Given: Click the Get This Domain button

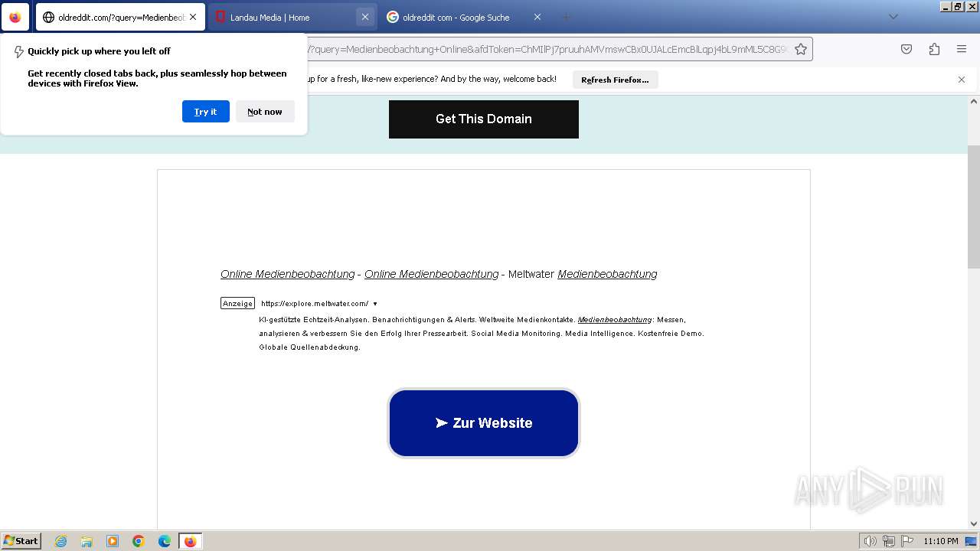Looking at the screenshot, I should point(484,119).
